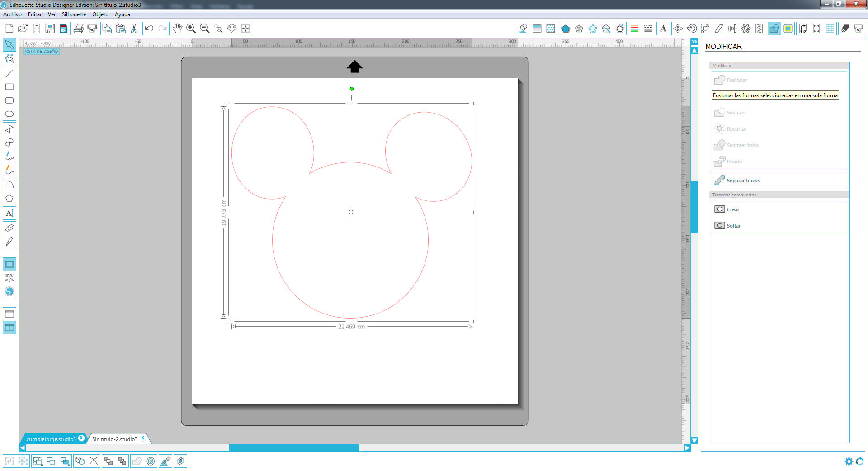The image size is (868, 471).
Task: Open the Cut Settings blade icon
Action: [x=845, y=29]
